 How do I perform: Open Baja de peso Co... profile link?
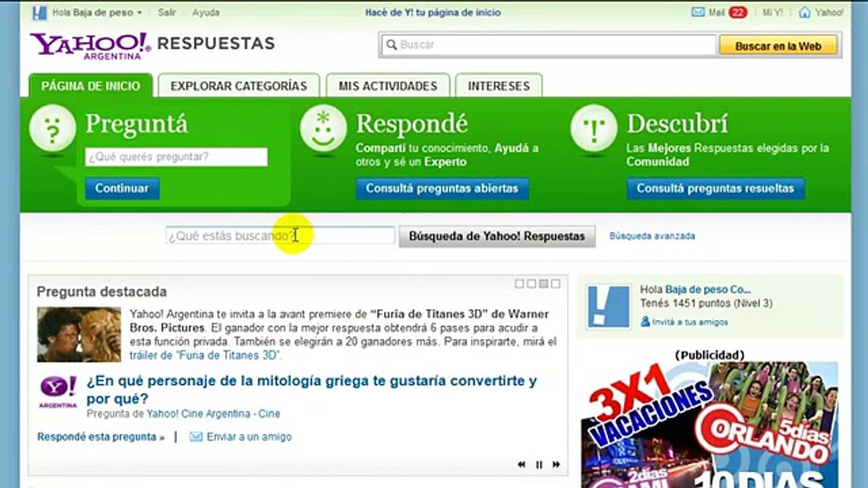(708, 289)
